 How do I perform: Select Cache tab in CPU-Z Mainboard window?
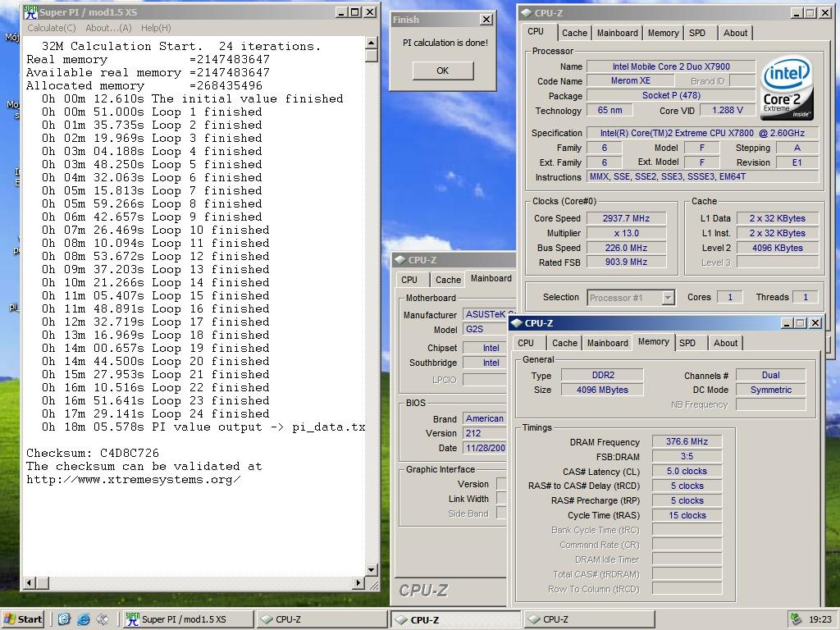448,280
